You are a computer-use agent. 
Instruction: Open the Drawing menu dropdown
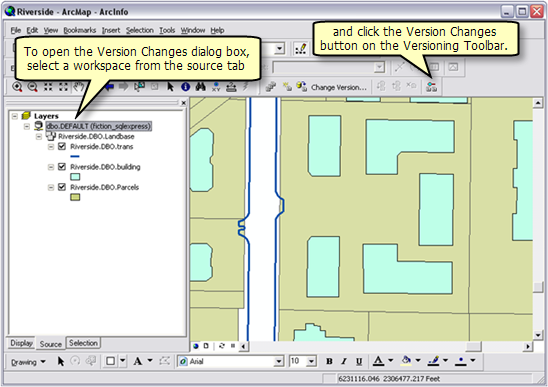tap(28, 362)
